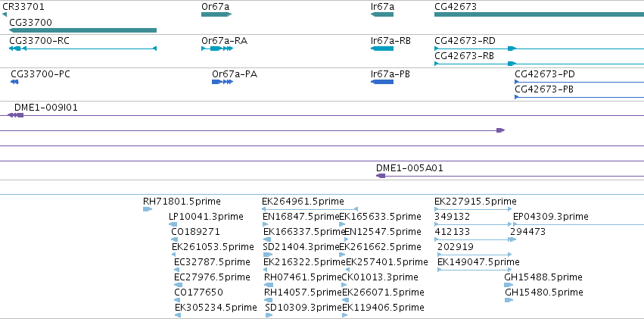Select the SD10309.3prime EST
The width and height of the screenshot is (644, 319).
pos(269,315)
